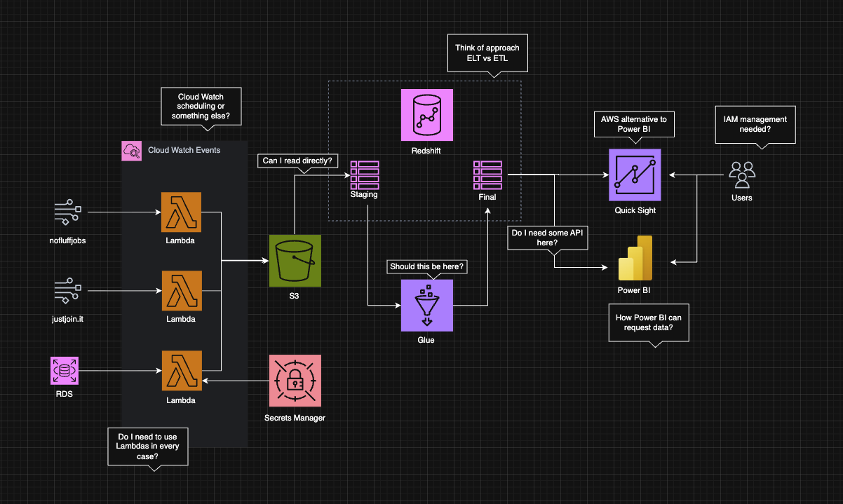
Task: Click the 'Power BI' label under the logo
Action: (x=635, y=290)
